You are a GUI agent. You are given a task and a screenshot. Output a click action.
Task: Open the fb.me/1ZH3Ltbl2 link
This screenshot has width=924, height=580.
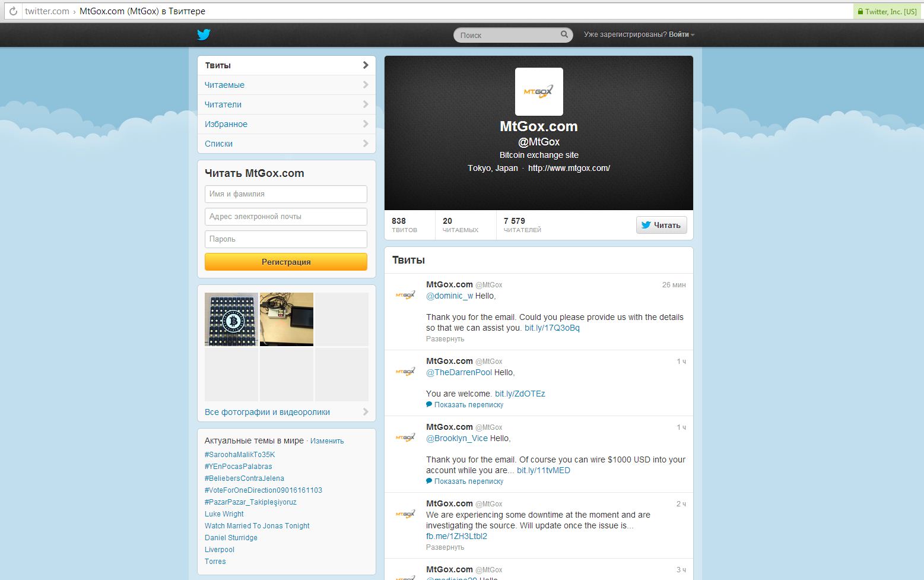[456, 536]
